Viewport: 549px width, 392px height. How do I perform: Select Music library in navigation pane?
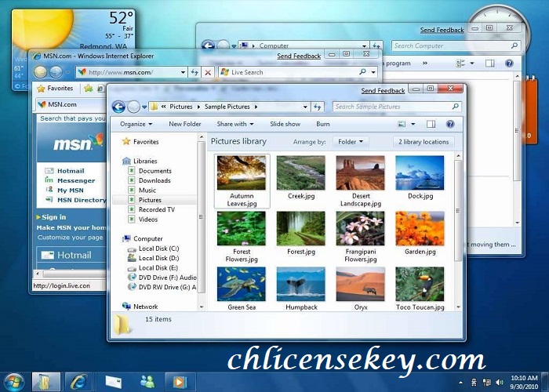pos(147,191)
